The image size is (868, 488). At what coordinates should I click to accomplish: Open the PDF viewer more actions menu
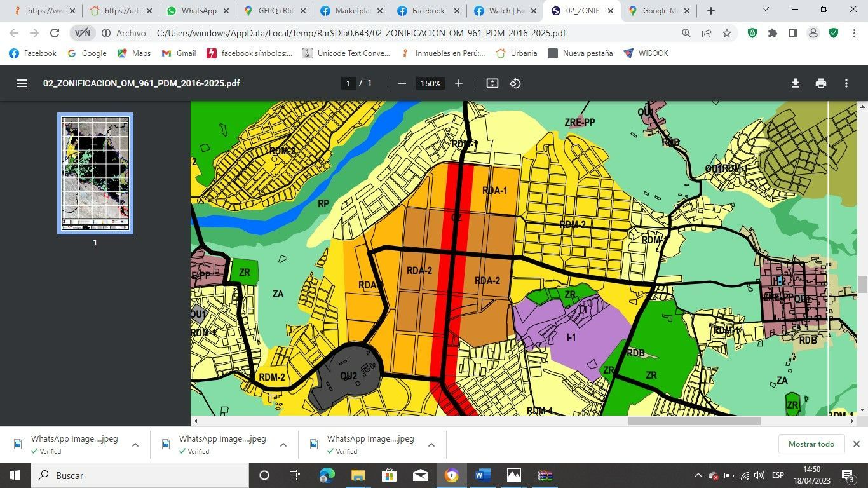(x=846, y=83)
